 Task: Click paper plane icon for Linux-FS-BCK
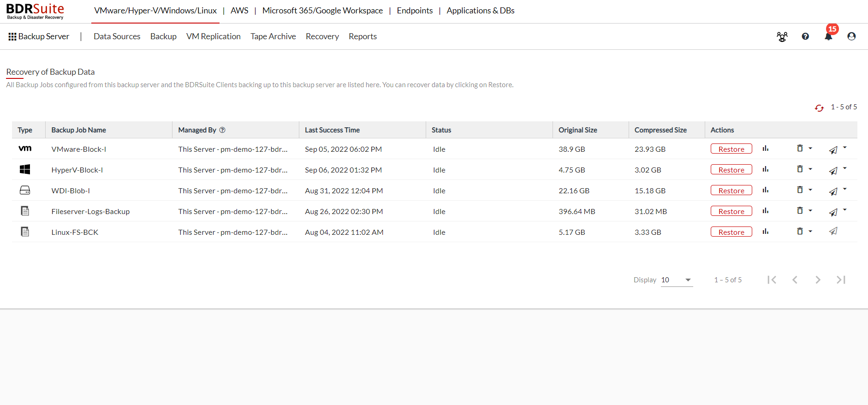coord(833,231)
